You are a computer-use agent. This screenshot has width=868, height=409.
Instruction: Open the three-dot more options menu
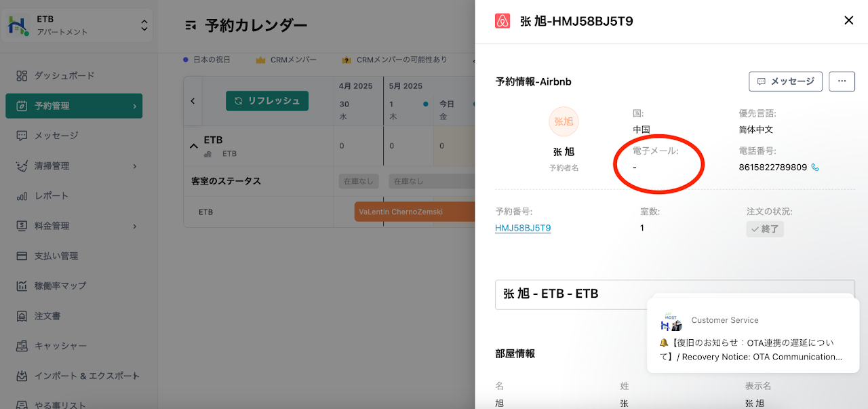coord(842,81)
